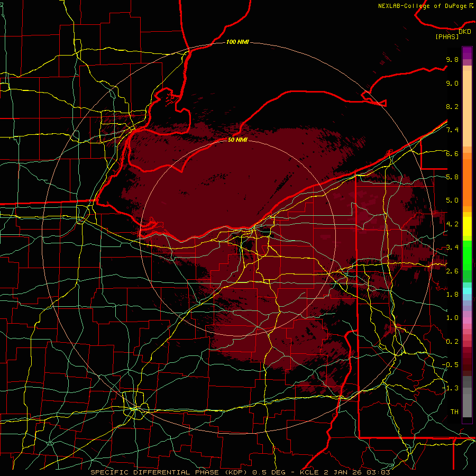Click the 9.0 scale value
This screenshot has height=476, width=476.
tap(452, 83)
